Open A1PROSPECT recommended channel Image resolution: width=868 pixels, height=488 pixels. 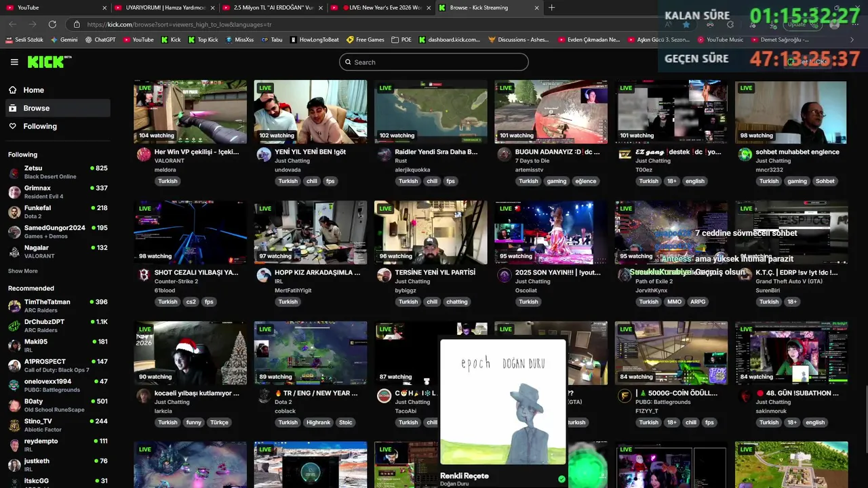(58, 365)
